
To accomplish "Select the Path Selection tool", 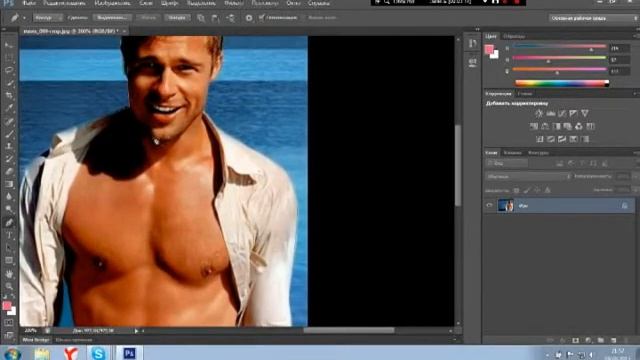I will pyautogui.click(x=9, y=248).
